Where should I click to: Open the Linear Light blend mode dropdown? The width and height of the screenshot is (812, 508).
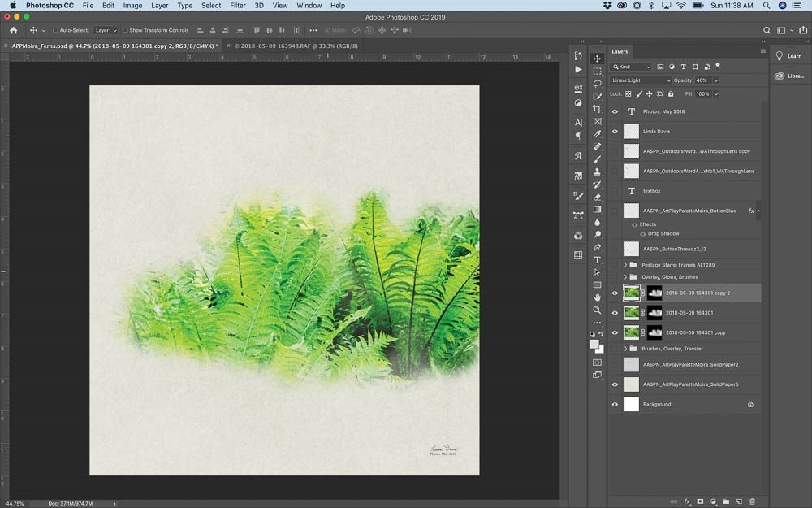tap(641, 80)
